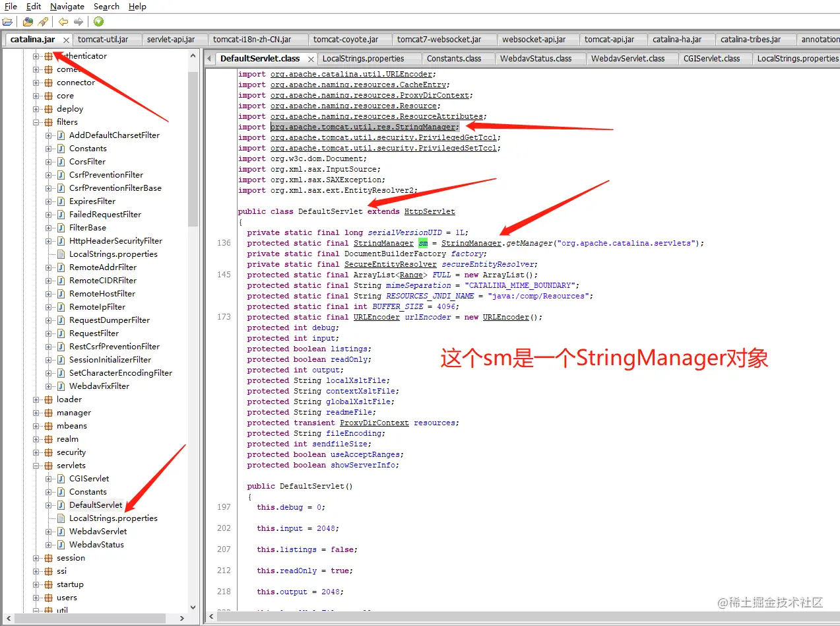Expand the RestCsrfPreventionFilter class node
The image size is (840, 626).
point(49,347)
